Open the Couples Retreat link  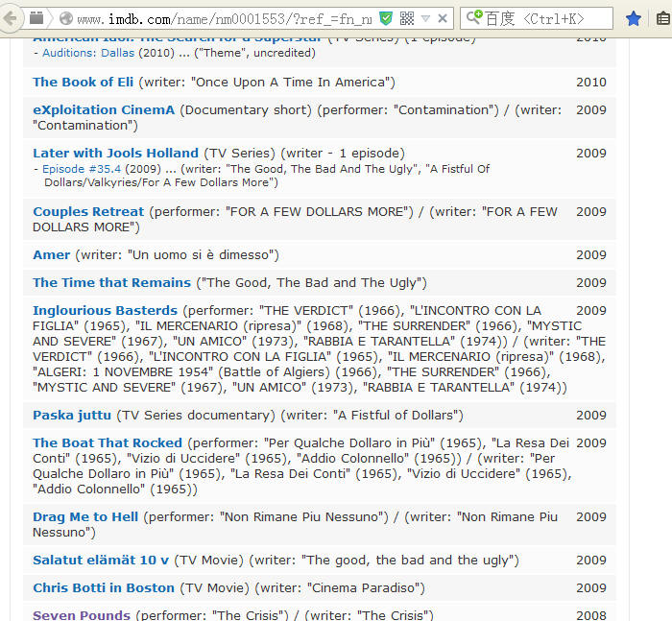pyautogui.click(x=88, y=212)
